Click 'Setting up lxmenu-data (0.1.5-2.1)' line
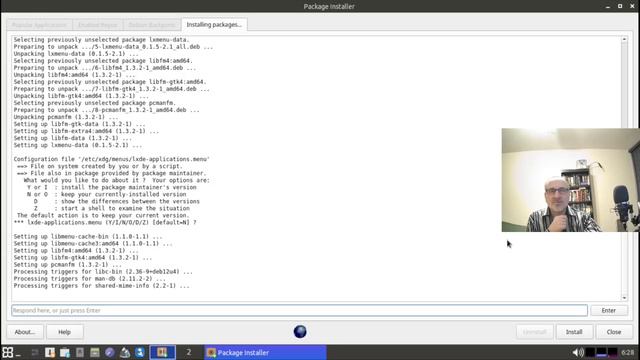Image resolution: width=640 pixels, height=360 pixels. 78,145
